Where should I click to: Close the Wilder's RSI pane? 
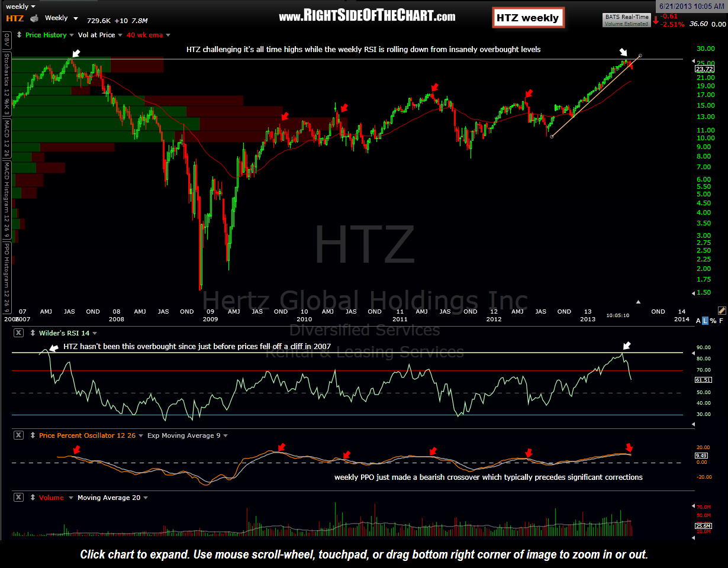(18, 333)
